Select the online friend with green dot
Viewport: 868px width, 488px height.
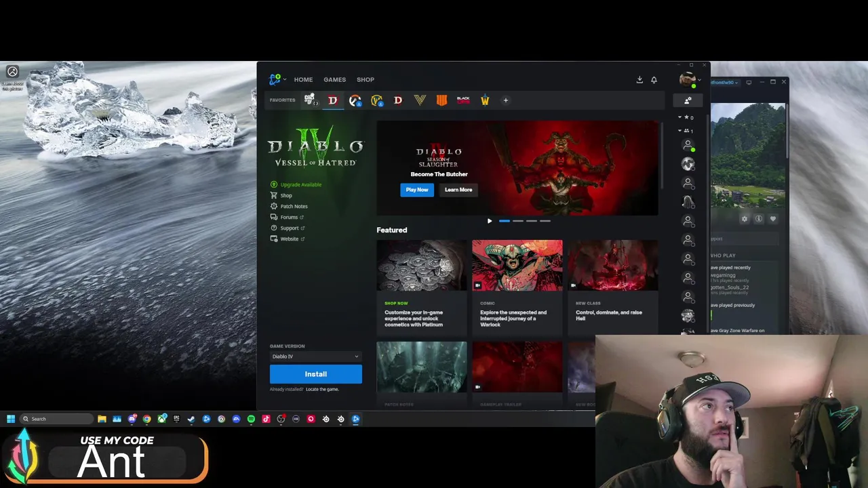tap(688, 145)
